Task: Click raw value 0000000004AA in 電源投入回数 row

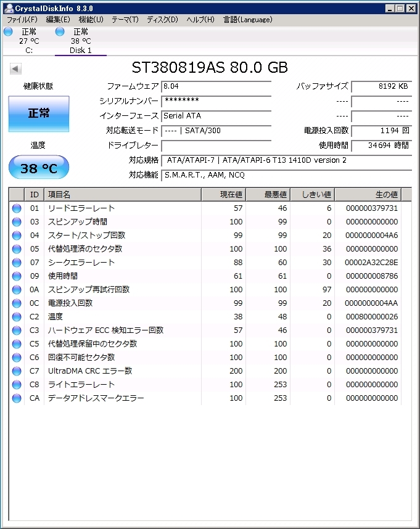Action: tap(371, 303)
